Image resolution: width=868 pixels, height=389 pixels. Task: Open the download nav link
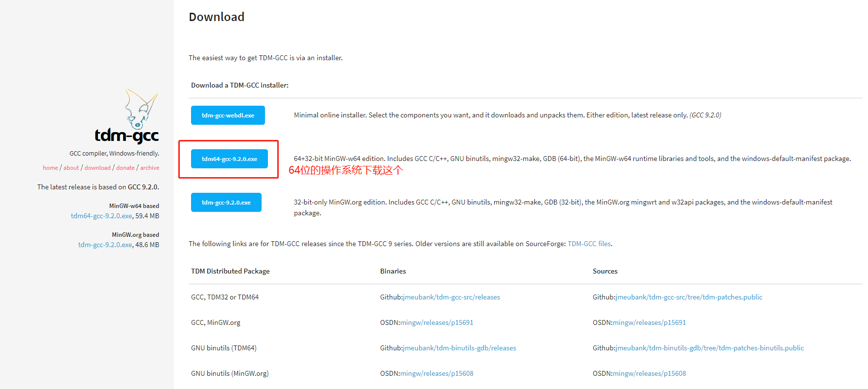(x=97, y=168)
